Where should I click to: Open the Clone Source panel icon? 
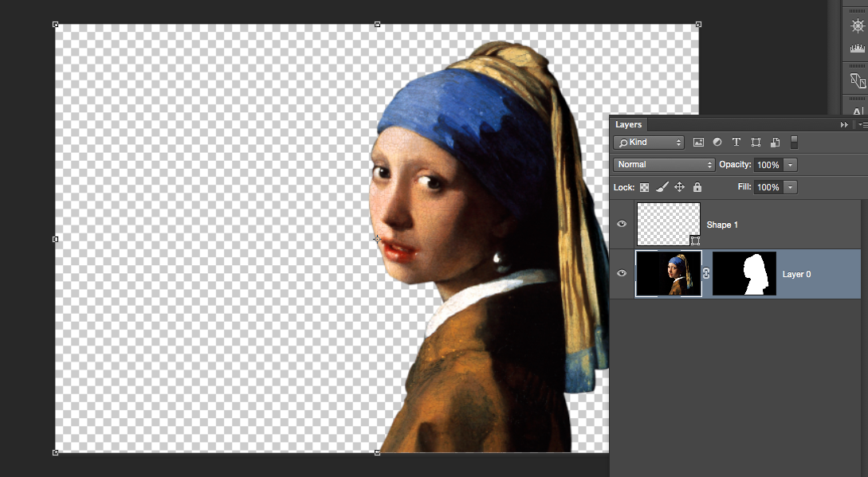click(858, 80)
